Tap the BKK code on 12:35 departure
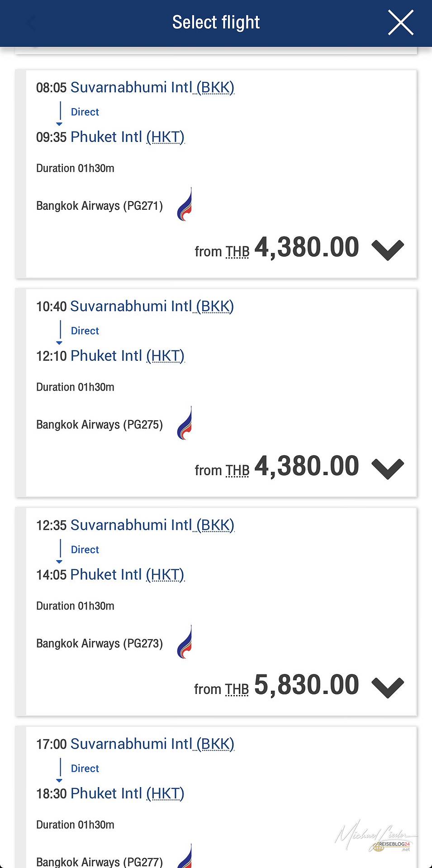 215,525
